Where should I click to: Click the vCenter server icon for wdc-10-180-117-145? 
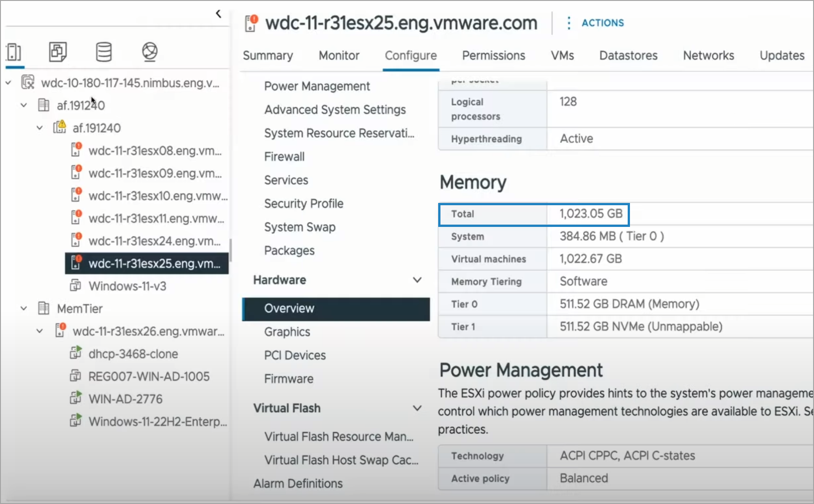point(28,82)
